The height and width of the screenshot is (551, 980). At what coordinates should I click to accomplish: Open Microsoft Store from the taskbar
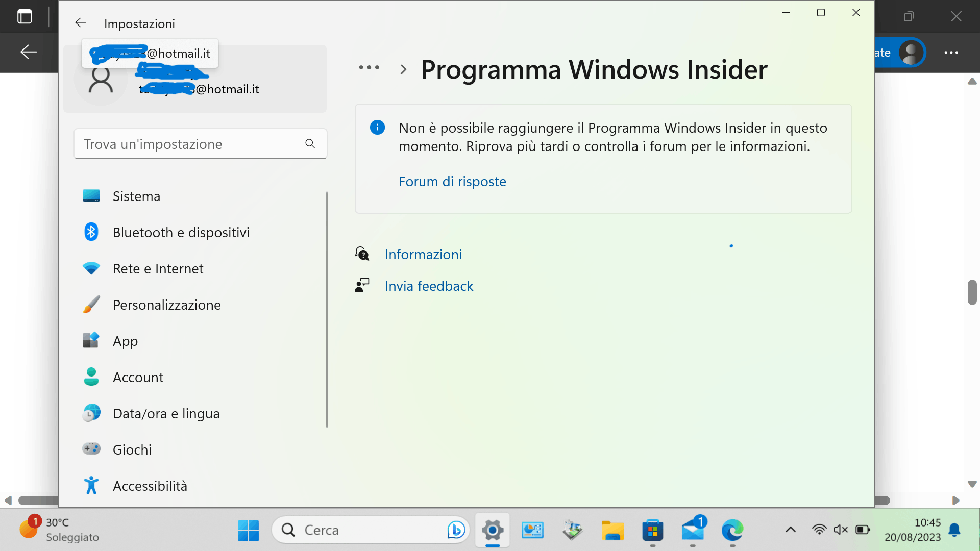[652, 530]
